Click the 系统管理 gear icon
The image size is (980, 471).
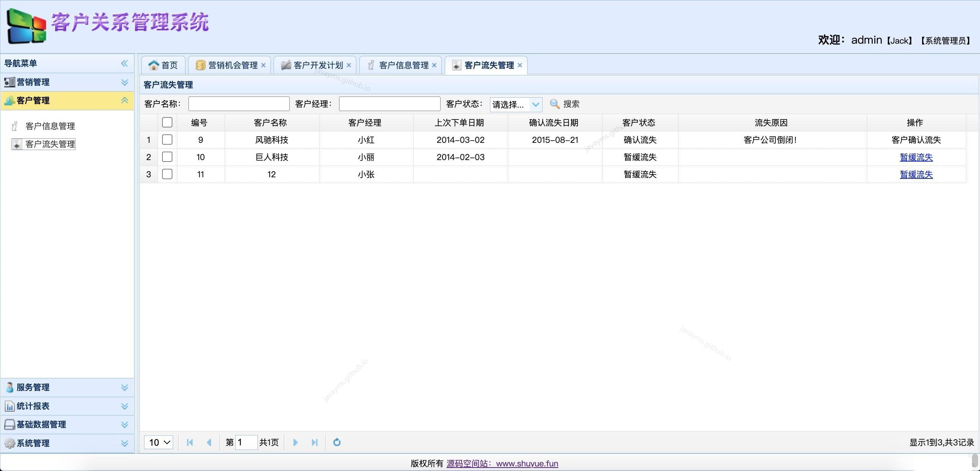[9, 443]
